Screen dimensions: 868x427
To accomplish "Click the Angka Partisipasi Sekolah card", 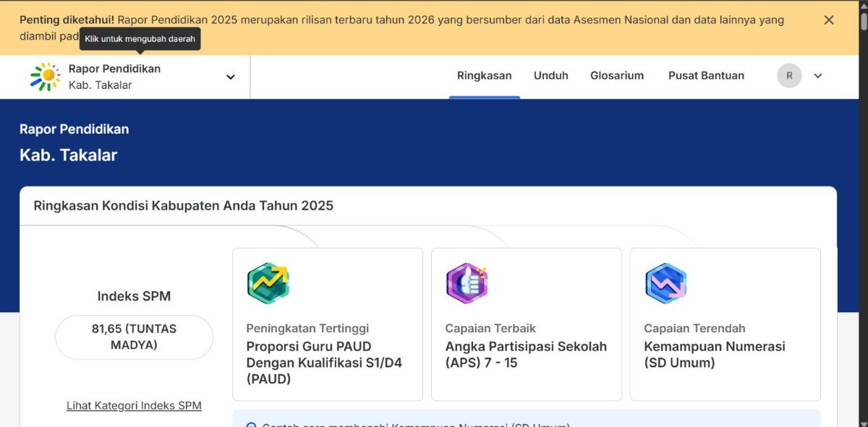I will [526, 324].
